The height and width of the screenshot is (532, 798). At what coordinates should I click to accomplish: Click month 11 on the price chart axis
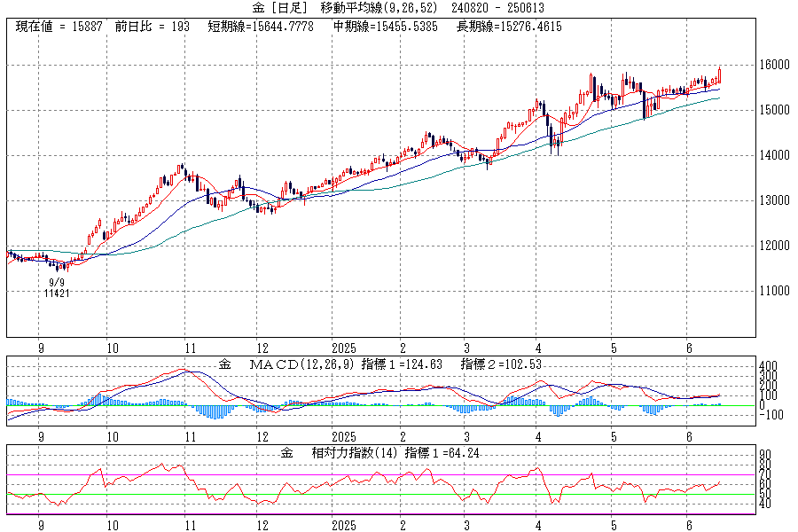(x=189, y=348)
